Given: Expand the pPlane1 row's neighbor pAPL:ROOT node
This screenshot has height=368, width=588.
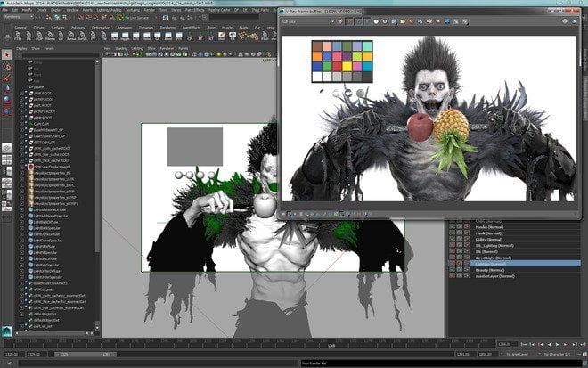Looking at the screenshot, I should tap(21, 105).
